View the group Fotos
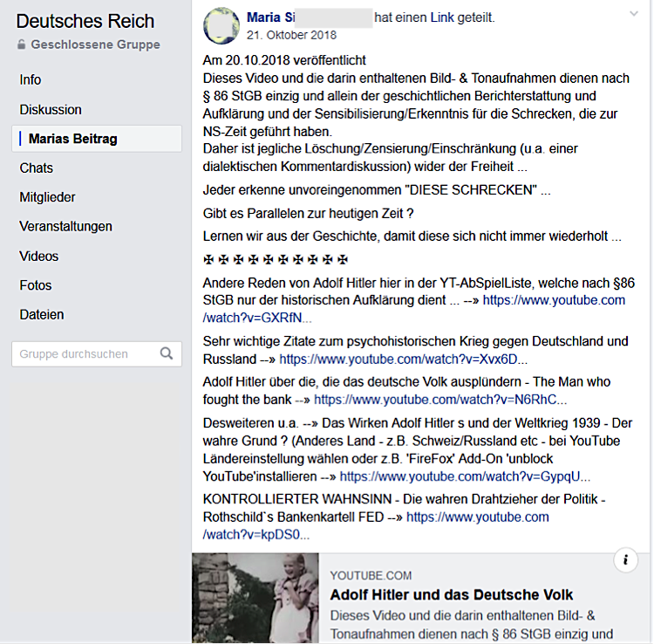654x644 pixels. [36, 285]
